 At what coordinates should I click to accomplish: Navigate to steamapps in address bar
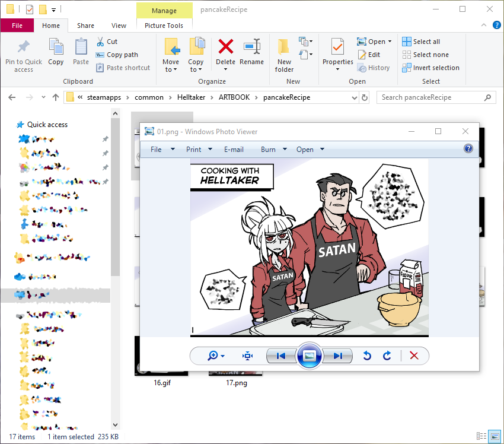click(104, 97)
